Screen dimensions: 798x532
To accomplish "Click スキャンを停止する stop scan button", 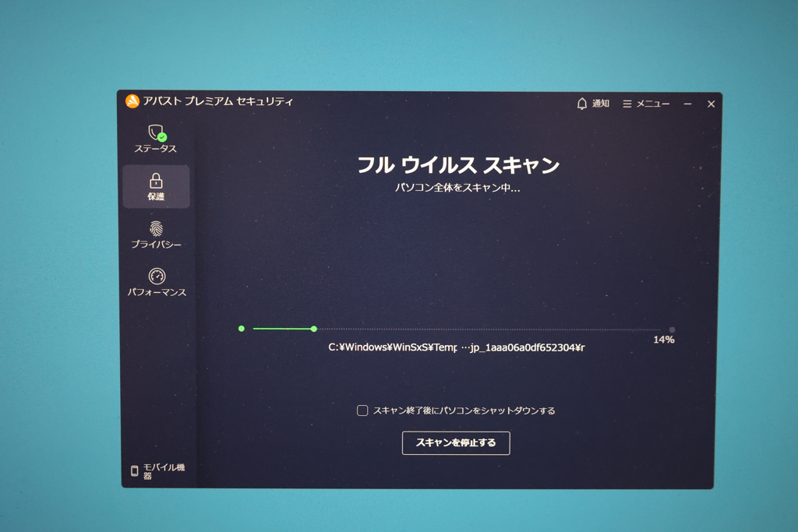I will (x=456, y=443).
